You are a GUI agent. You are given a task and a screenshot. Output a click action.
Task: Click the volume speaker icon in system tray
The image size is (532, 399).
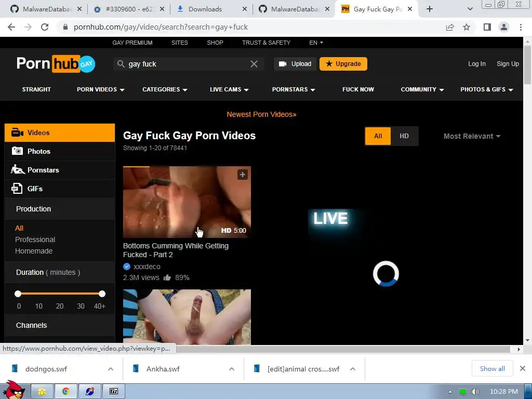tap(475, 392)
